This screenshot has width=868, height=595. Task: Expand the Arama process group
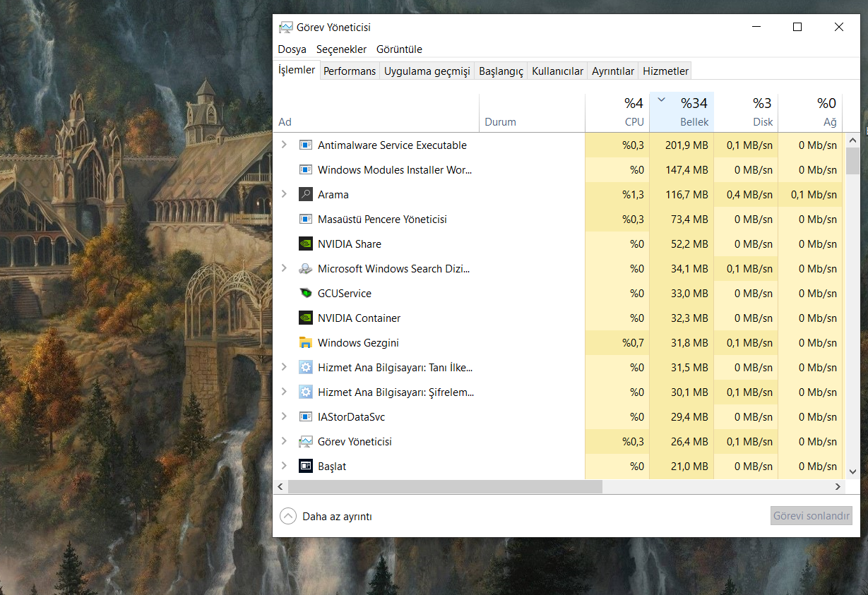284,194
